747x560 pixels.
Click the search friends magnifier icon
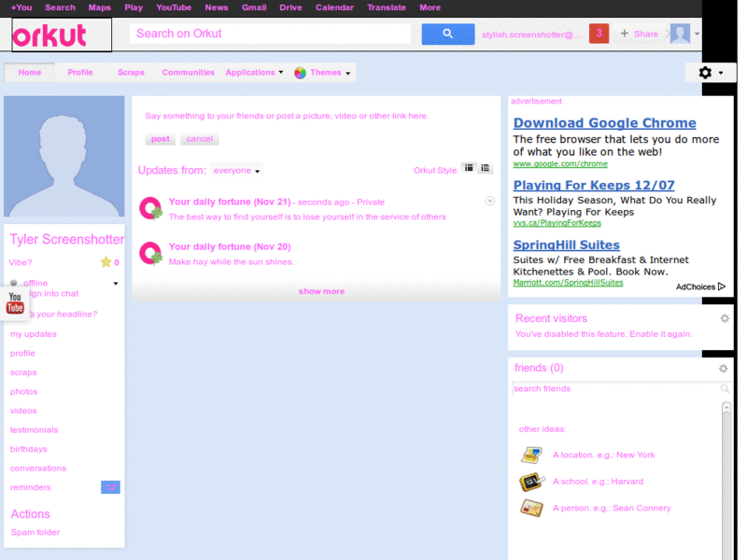725,388
